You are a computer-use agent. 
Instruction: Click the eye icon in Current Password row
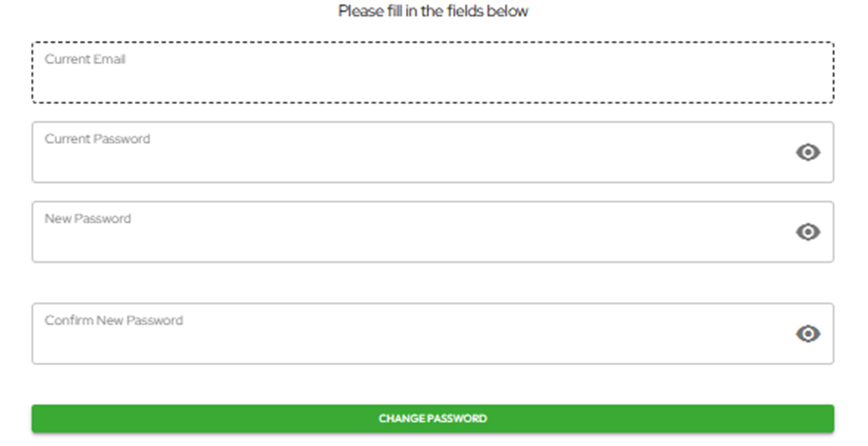(x=807, y=152)
